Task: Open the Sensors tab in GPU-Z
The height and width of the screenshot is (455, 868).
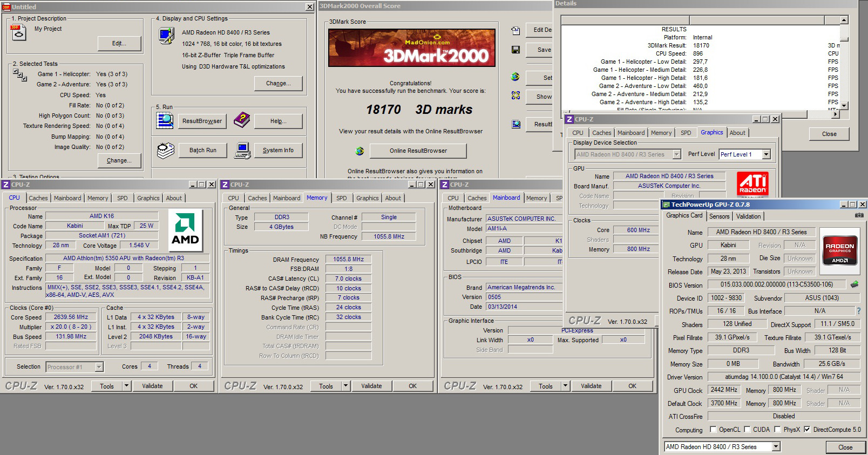Action: [x=719, y=216]
